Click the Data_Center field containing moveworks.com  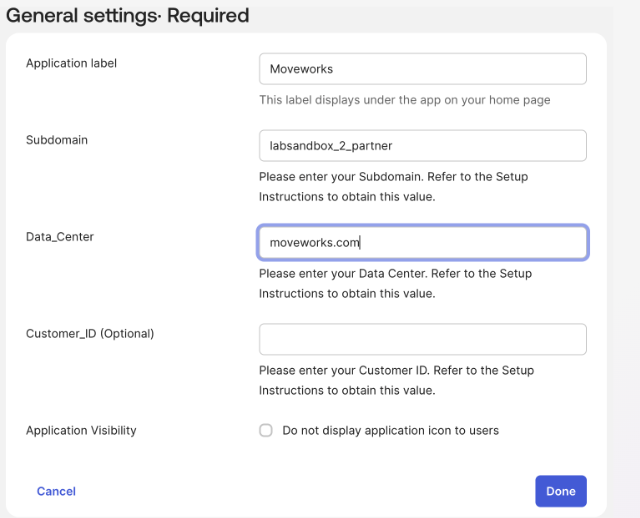pyautogui.click(x=422, y=243)
